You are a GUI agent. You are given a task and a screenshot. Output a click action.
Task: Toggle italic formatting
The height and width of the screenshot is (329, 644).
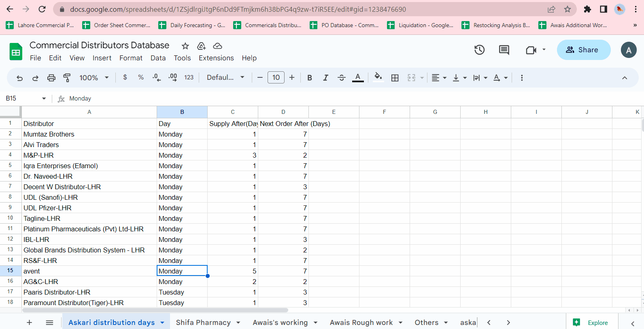point(325,78)
